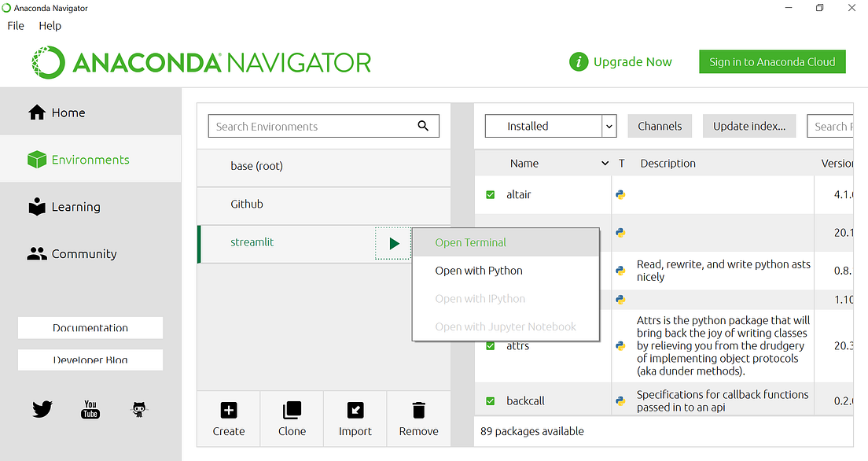Click the Clone environment icon

292,410
